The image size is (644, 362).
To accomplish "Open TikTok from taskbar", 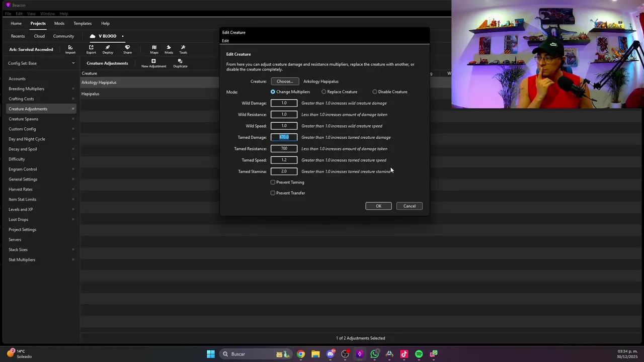I will pyautogui.click(x=404, y=354).
